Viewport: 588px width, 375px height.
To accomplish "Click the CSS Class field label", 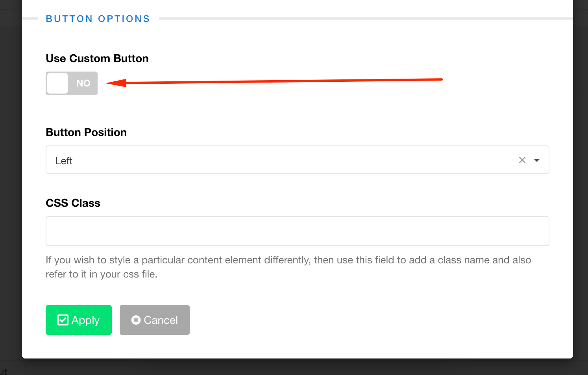I will coord(73,203).
